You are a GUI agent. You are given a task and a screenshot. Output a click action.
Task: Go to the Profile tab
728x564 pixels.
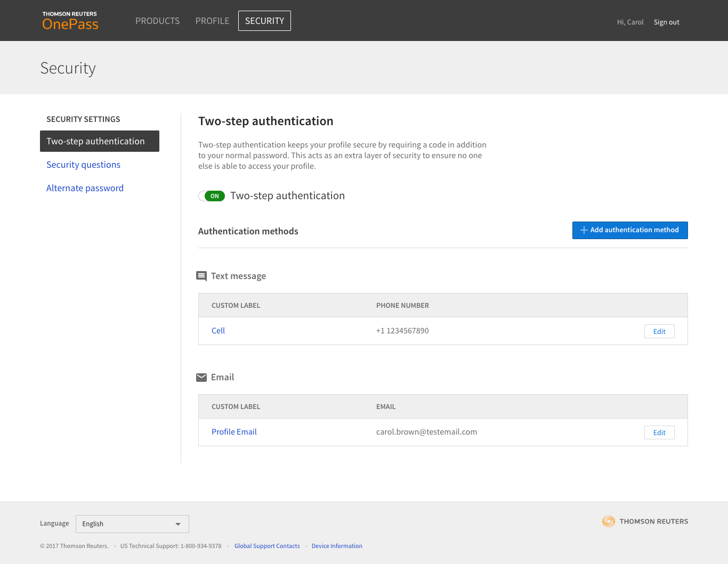tap(212, 21)
